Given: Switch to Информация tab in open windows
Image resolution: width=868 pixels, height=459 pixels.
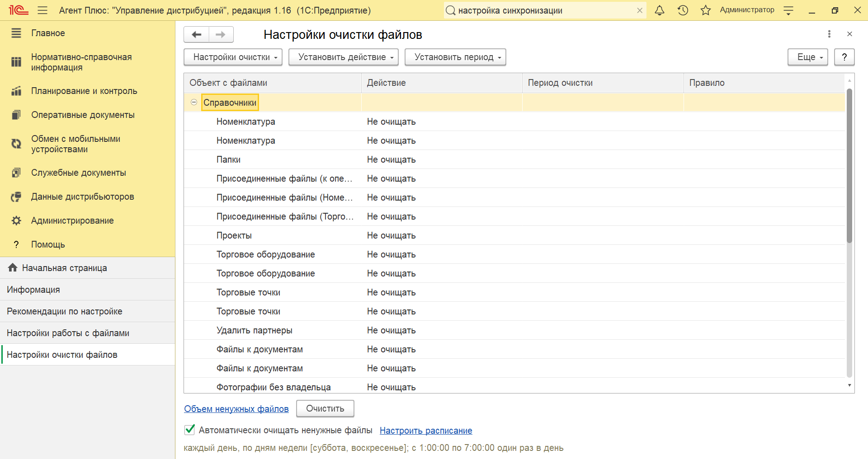Looking at the screenshot, I should pyautogui.click(x=87, y=290).
